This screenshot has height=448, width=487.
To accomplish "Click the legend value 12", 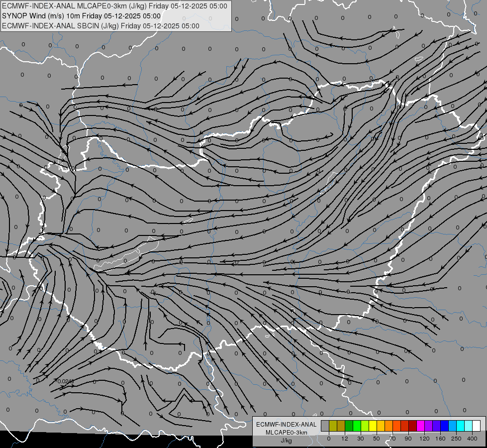I will [345, 439].
